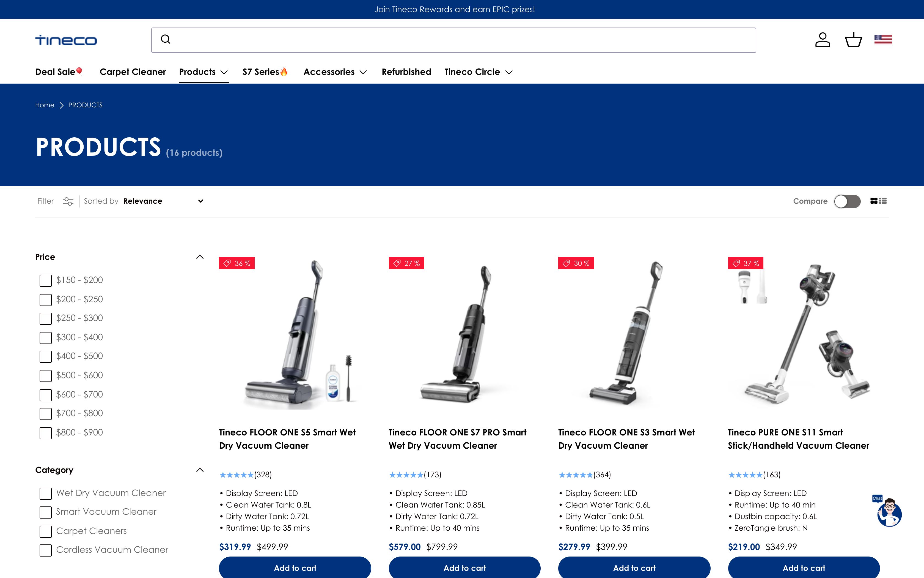Click the PURE ONE S11 product image
The width and height of the screenshot is (924, 578).
click(804, 333)
